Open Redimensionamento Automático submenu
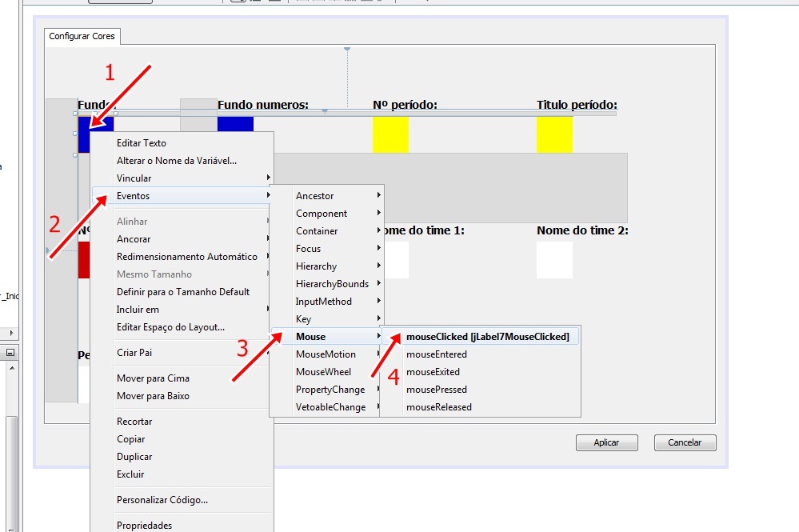Viewport: 799px width, 532px height. (182, 257)
